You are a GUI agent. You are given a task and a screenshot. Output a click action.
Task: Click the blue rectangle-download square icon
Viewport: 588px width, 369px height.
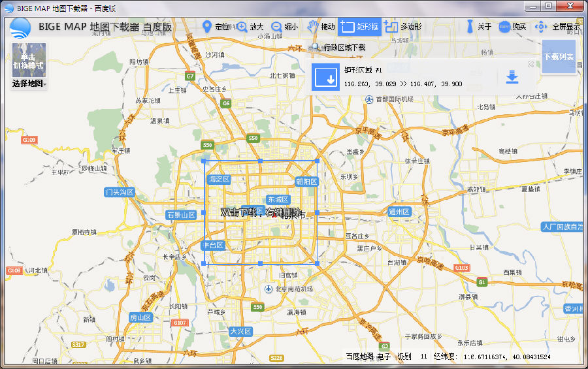325,77
